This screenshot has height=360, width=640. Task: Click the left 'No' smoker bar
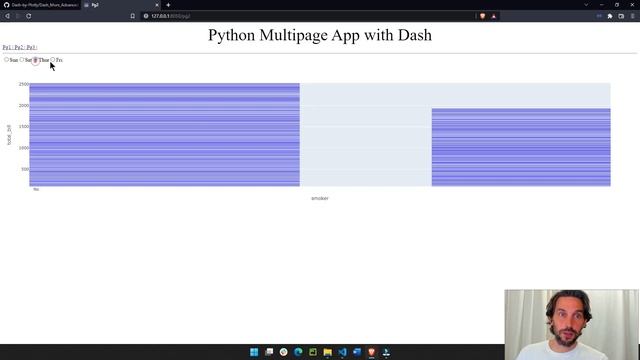click(164, 135)
